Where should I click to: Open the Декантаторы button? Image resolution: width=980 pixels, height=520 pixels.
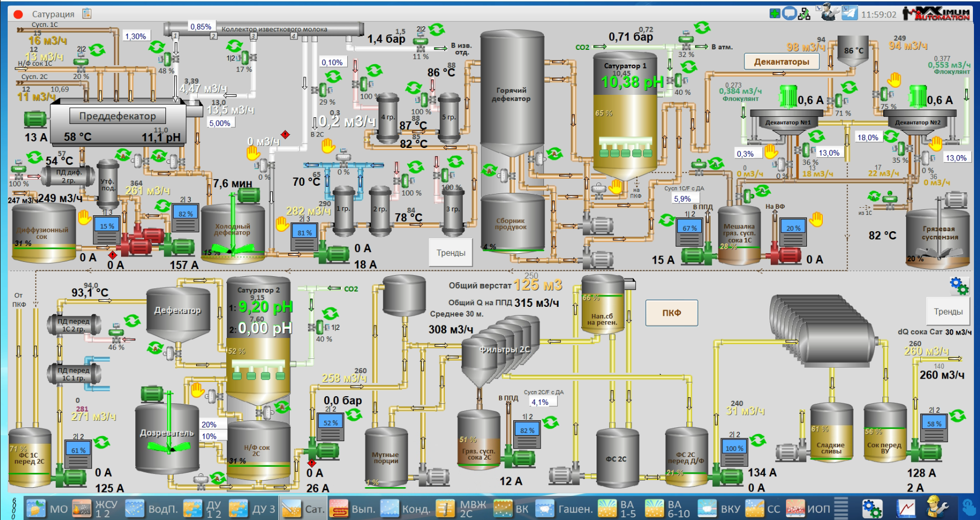click(x=781, y=62)
